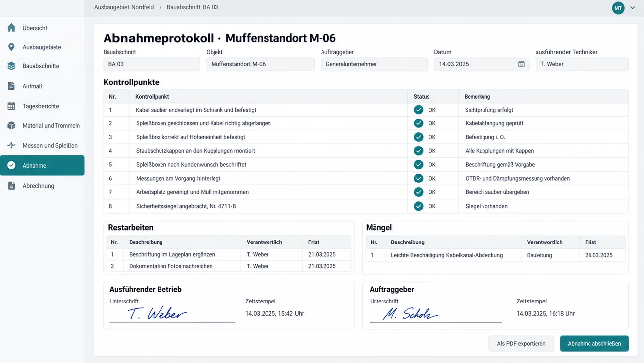
Task: Click the Bauabschnitte layers icon
Action: click(x=11, y=66)
